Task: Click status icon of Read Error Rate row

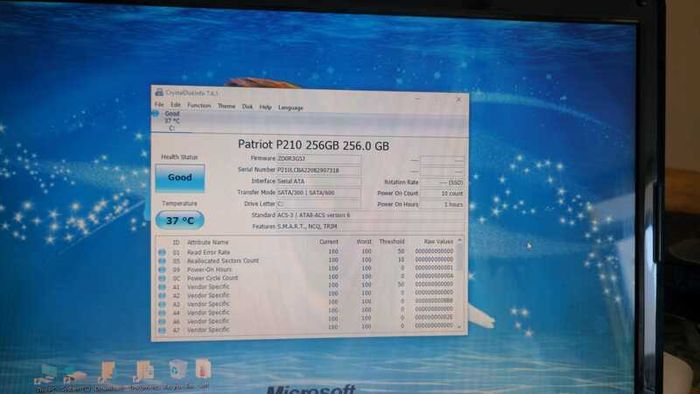Action: coord(162,252)
